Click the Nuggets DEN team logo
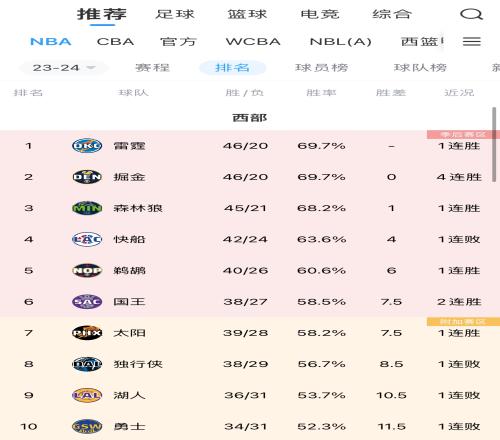The height and width of the screenshot is (440, 500). tap(87, 177)
